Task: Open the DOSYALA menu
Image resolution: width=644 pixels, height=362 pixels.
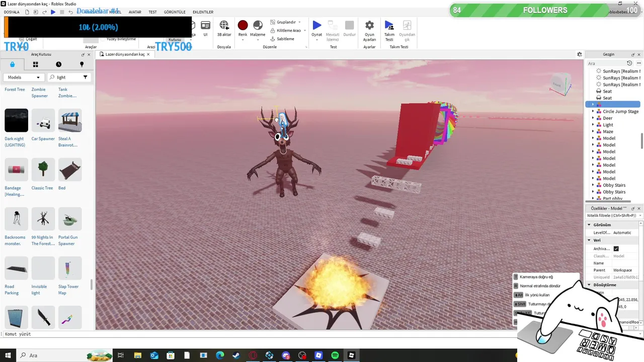Action: pyautogui.click(x=12, y=12)
